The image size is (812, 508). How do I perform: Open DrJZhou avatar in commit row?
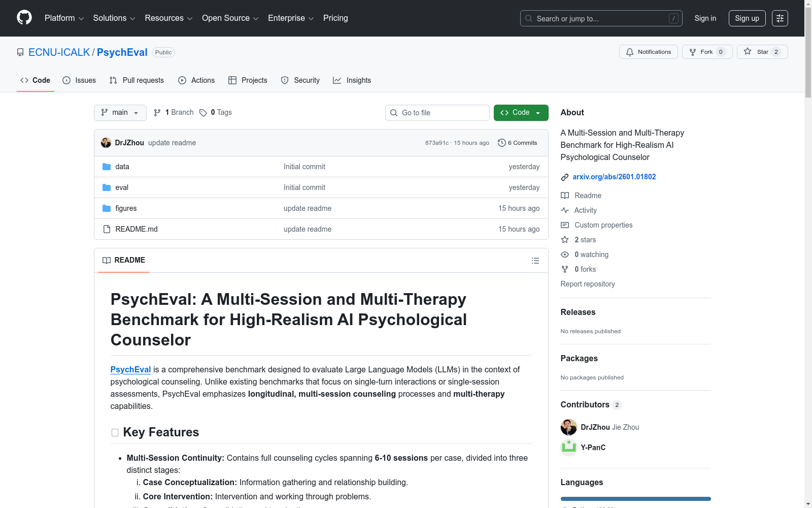click(106, 143)
